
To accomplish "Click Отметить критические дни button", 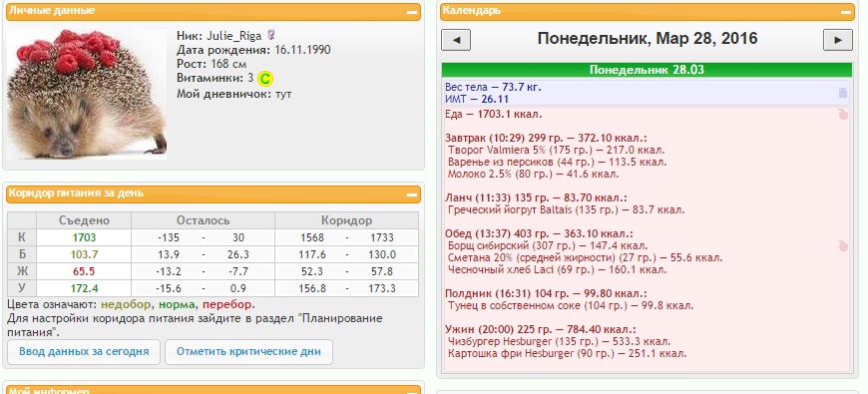I will click(248, 351).
